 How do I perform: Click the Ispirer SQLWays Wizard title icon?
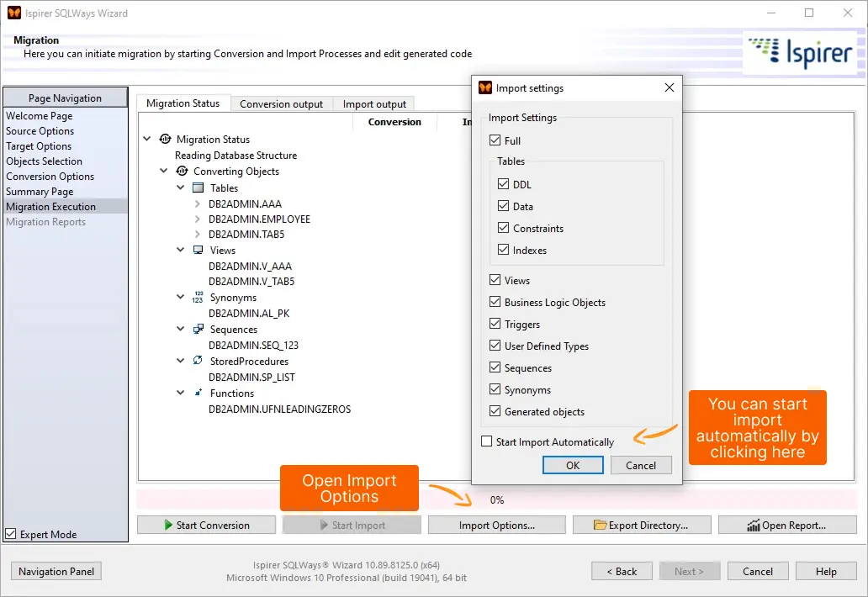click(x=13, y=13)
